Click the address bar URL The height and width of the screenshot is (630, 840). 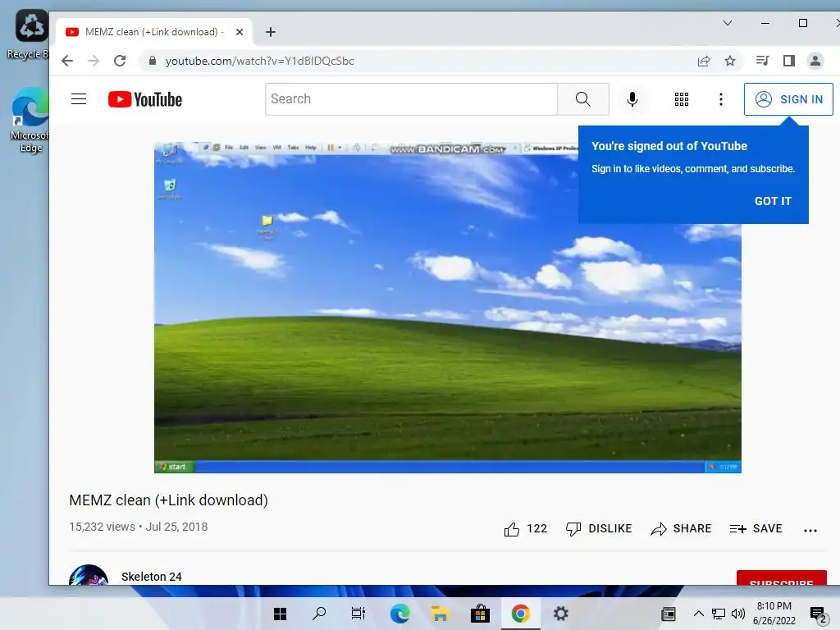point(259,61)
